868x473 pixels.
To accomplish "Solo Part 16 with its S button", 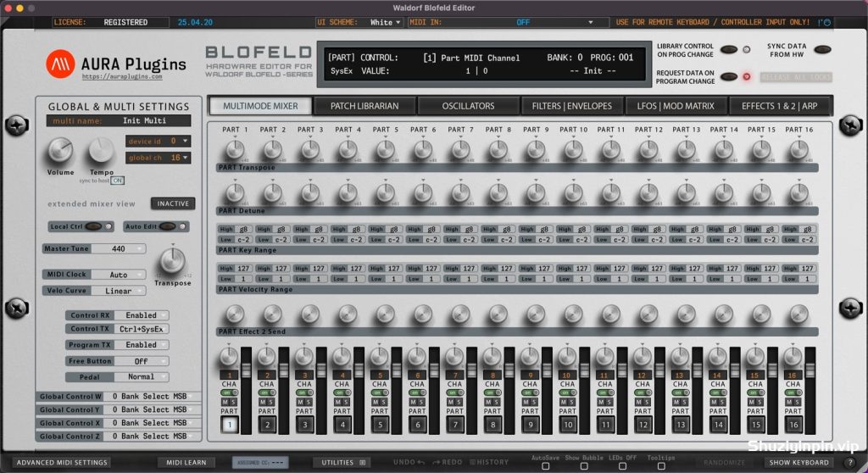I will click(797, 402).
